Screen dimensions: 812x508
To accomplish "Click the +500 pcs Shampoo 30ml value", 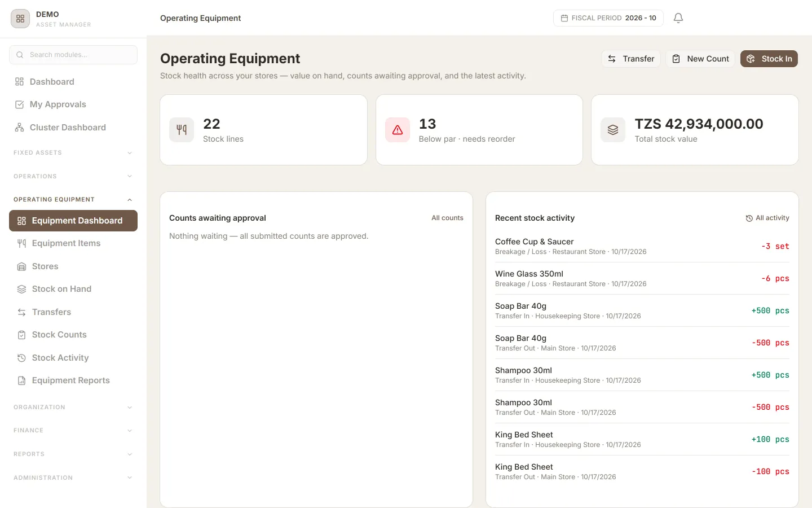I will pyautogui.click(x=770, y=375).
